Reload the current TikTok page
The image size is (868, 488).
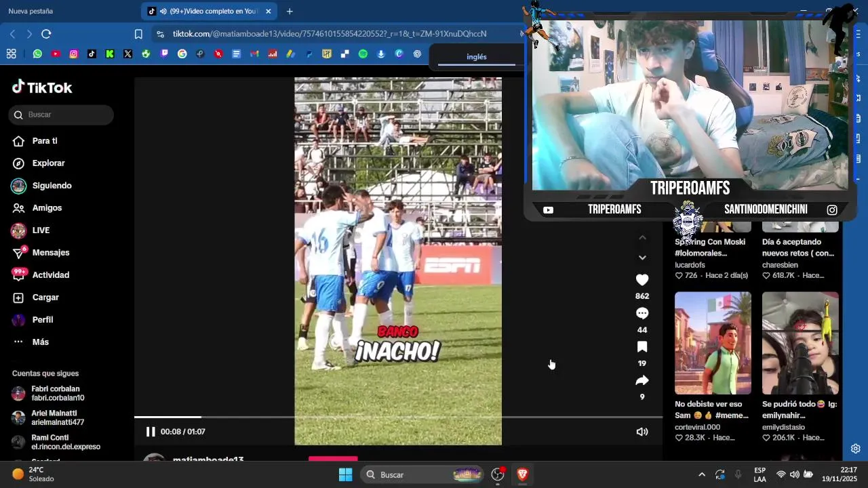pos(46,34)
